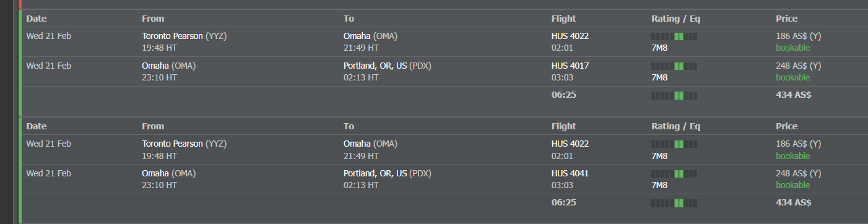Image resolution: width=868 pixels, height=224 pixels.
Task: Click 434 AS$ total of second itinerary
Action: (x=794, y=203)
